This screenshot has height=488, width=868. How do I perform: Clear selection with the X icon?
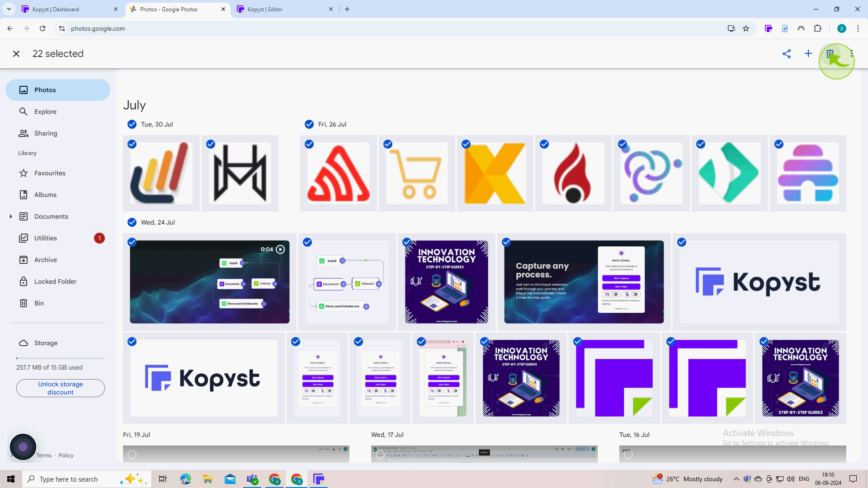(x=16, y=54)
